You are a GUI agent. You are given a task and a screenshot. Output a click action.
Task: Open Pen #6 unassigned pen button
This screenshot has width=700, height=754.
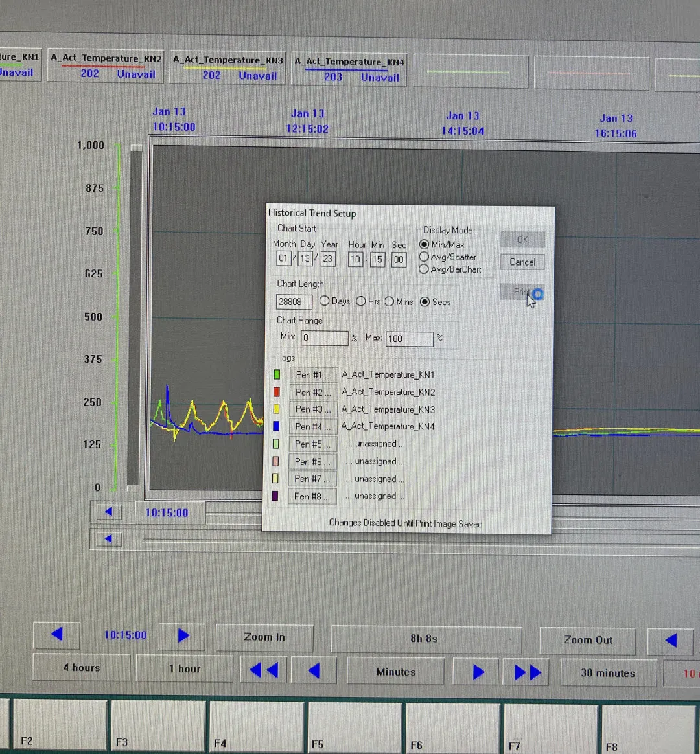[312, 462]
